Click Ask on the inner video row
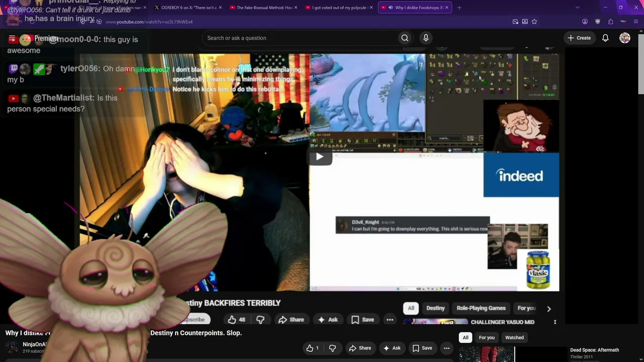Image resolution: width=644 pixels, height=362 pixels. [328, 320]
